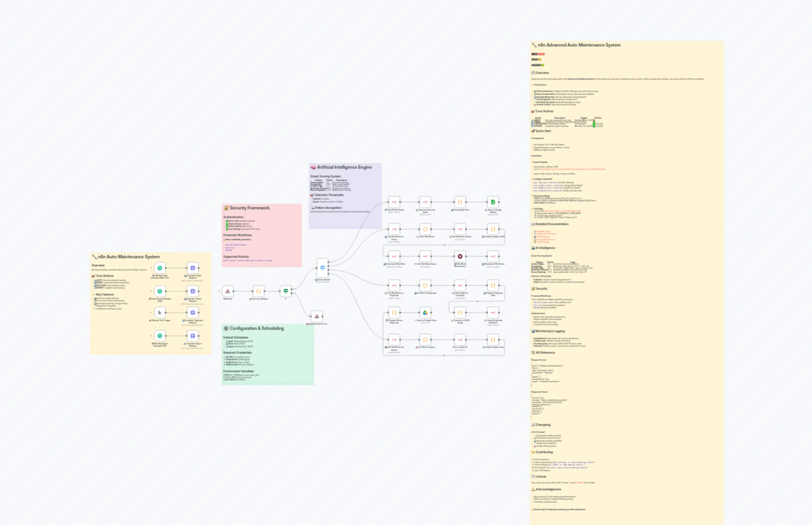Open the Get All Workflows node
The image size is (812, 525).
click(x=394, y=202)
